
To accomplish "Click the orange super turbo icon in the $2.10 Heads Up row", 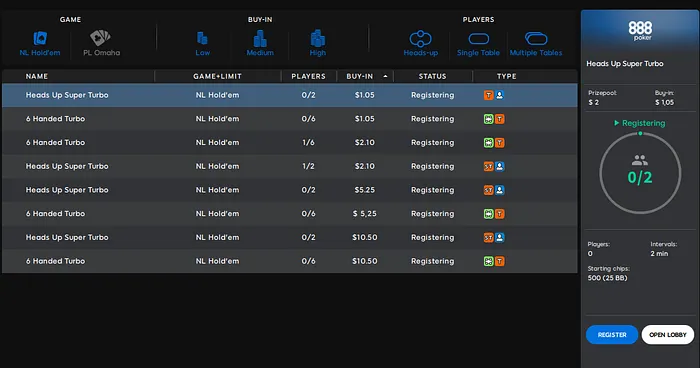I will point(488,166).
